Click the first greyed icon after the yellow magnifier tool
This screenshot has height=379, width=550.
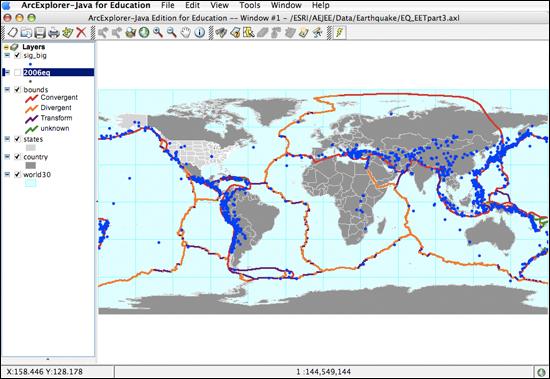262,33
